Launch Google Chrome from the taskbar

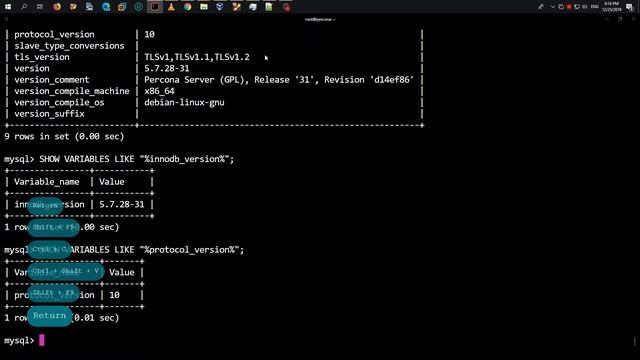point(187,7)
